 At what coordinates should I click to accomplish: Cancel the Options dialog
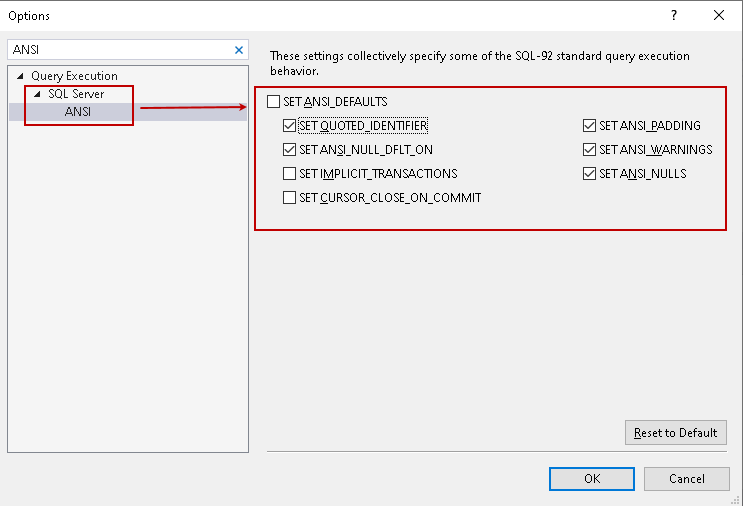686,479
